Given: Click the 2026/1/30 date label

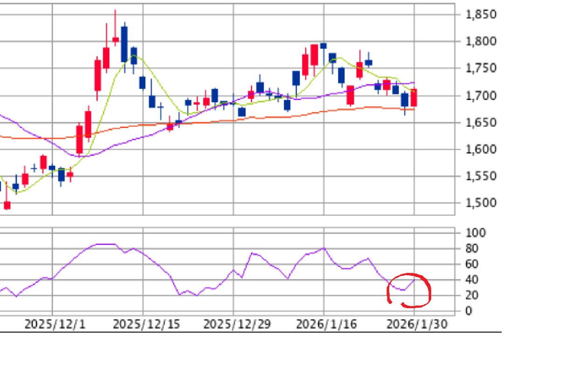Looking at the screenshot, I should coord(417,325).
